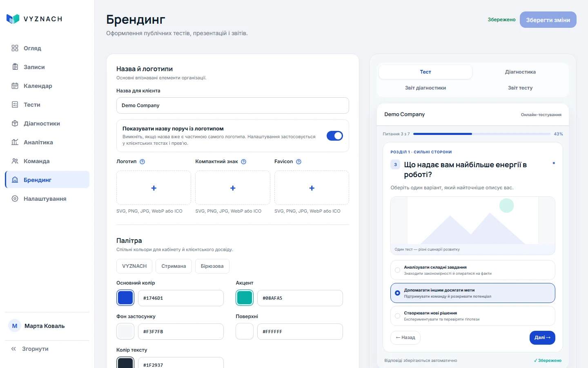Select the Допомагати іншим досягати мети option
This screenshot has width=588, height=368.
click(x=473, y=293)
